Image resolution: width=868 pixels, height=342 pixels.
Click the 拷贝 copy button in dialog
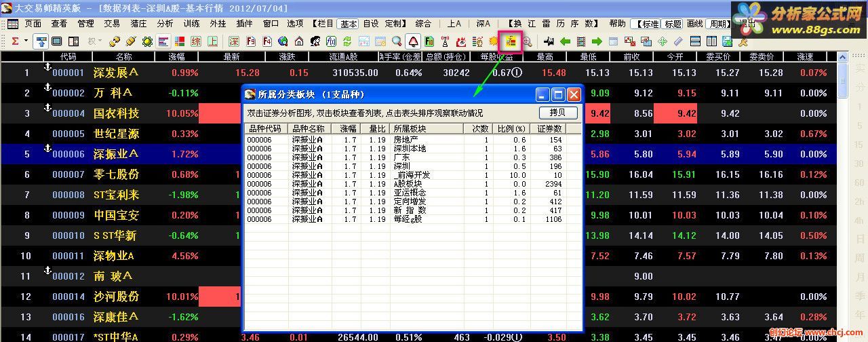point(559,113)
